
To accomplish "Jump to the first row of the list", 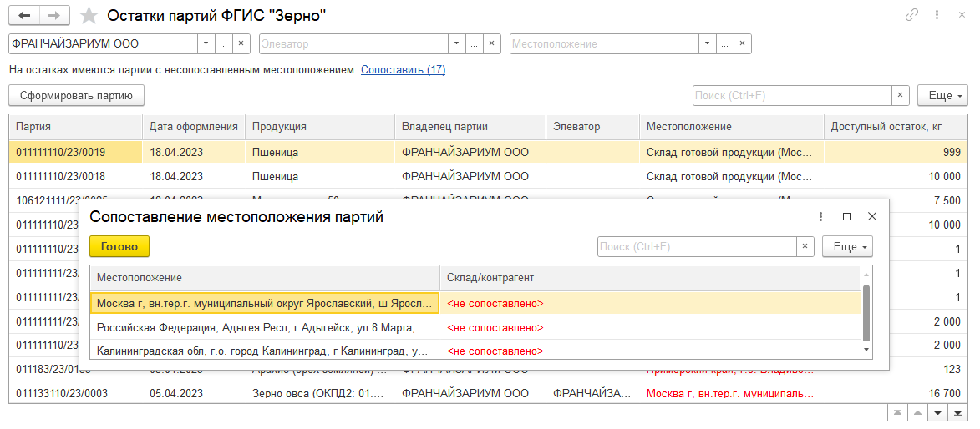I will [896, 412].
